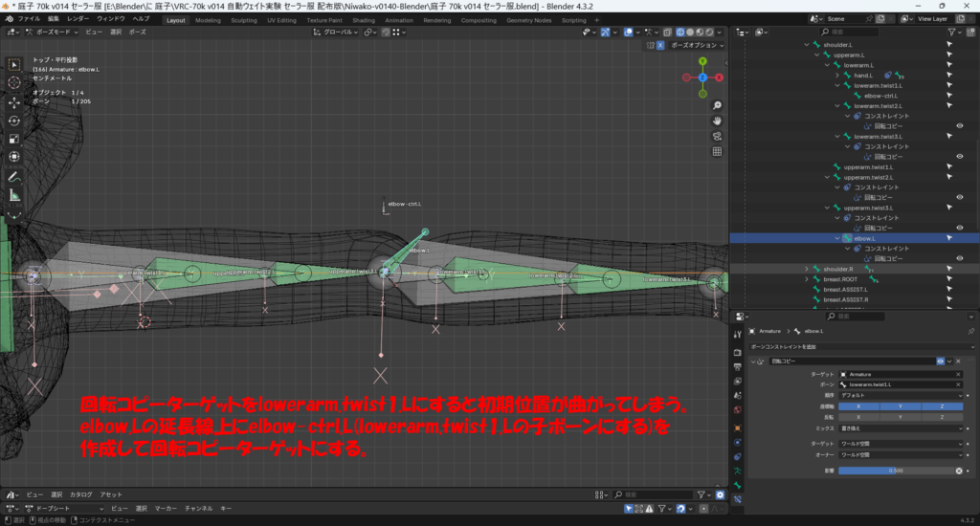Select the Cursor tool in the viewport toolbar

coord(14,83)
